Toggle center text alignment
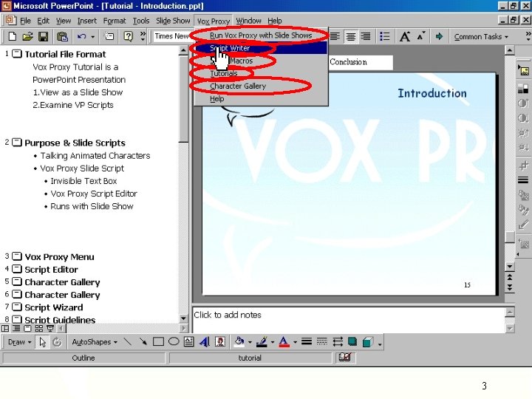532x399 pixels. coord(350,36)
